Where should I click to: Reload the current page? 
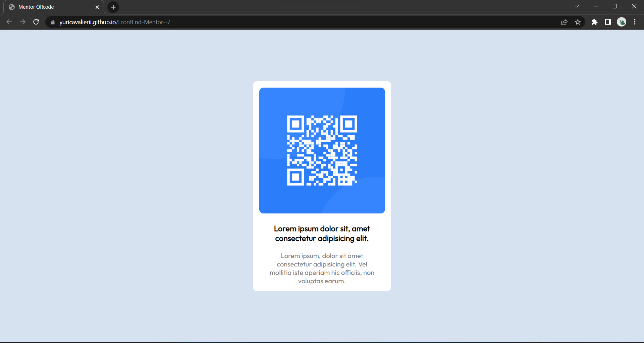(x=36, y=22)
